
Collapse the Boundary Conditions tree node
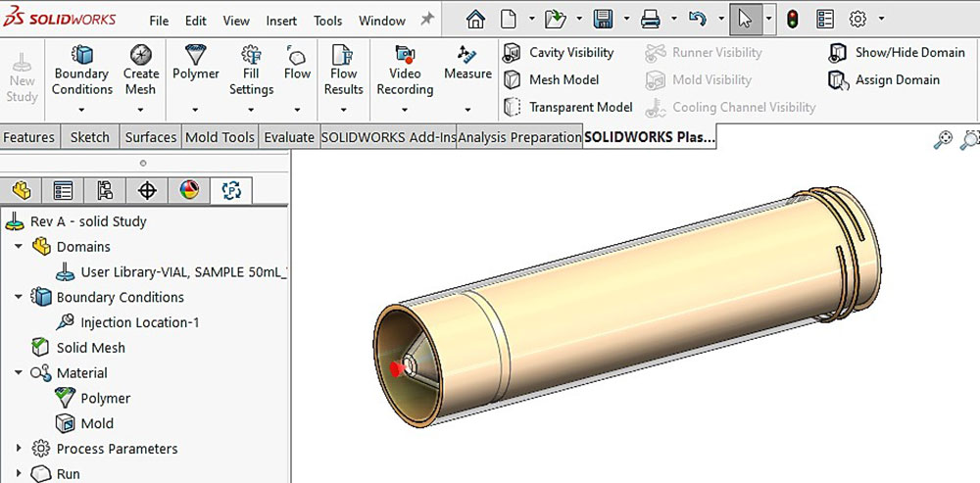tap(18, 297)
